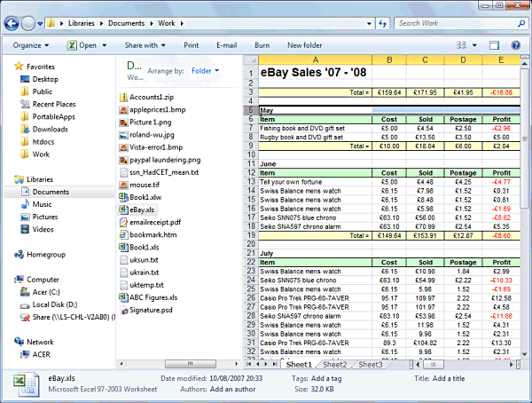Open the view options dropdown arrow
532x403 pixels.
click(474, 45)
